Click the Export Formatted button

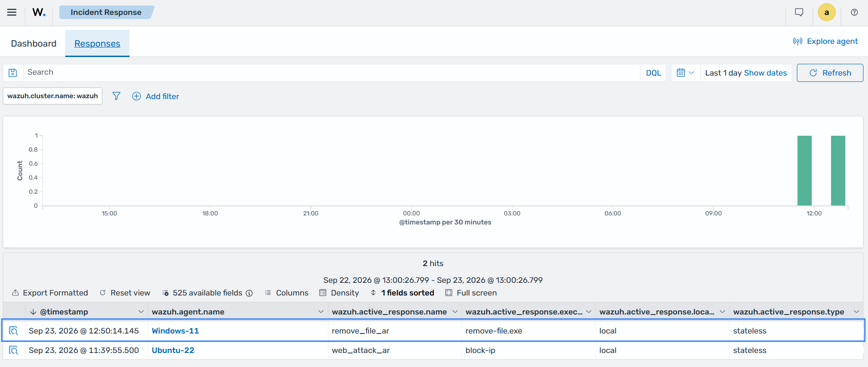[50, 293]
